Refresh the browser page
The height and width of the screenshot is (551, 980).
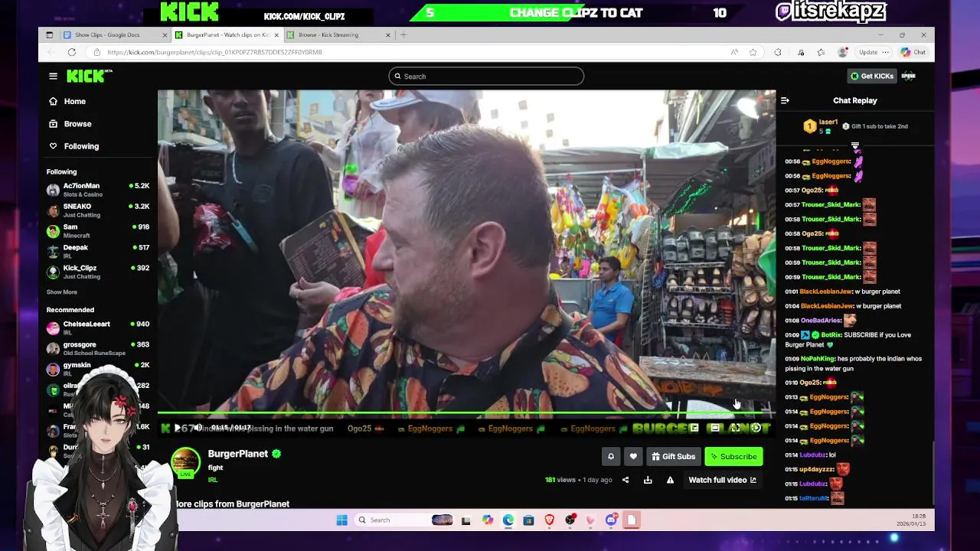coord(72,52)
